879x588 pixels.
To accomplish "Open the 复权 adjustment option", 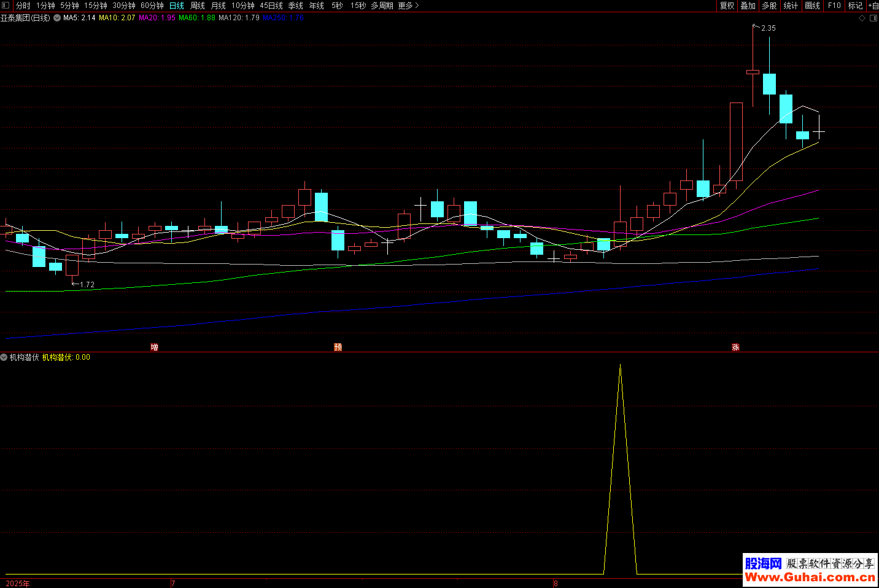I will click(x=727, y=6).
